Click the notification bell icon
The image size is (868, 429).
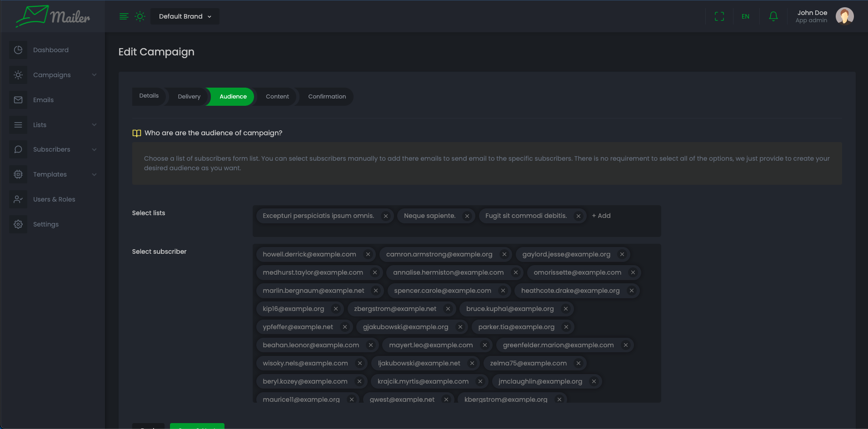point(773,16)
